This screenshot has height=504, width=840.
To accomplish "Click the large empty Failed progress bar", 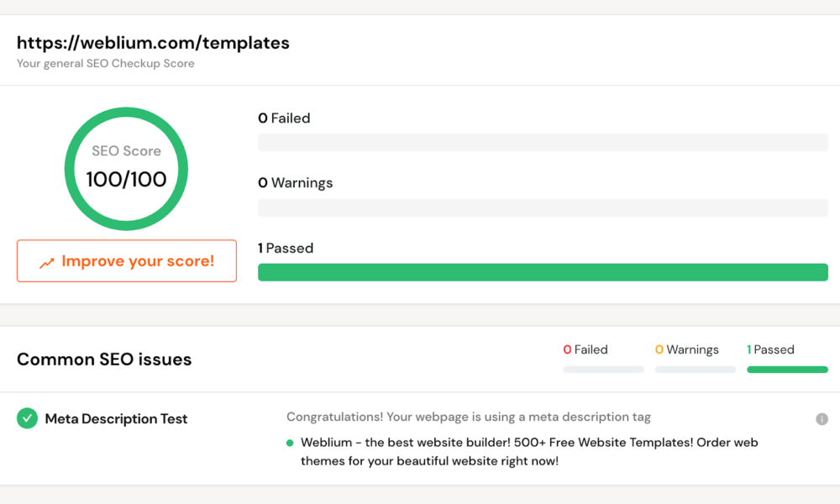I will click(543, 142).
